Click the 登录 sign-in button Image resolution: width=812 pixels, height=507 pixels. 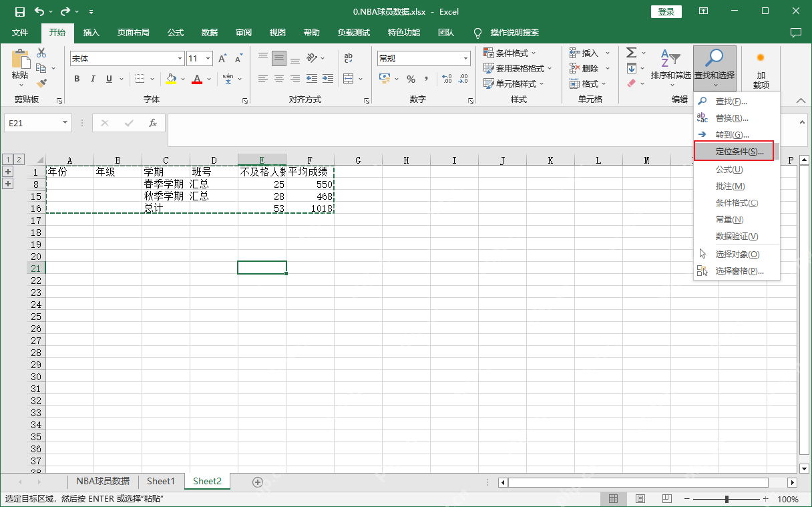(x=666, y=11)
